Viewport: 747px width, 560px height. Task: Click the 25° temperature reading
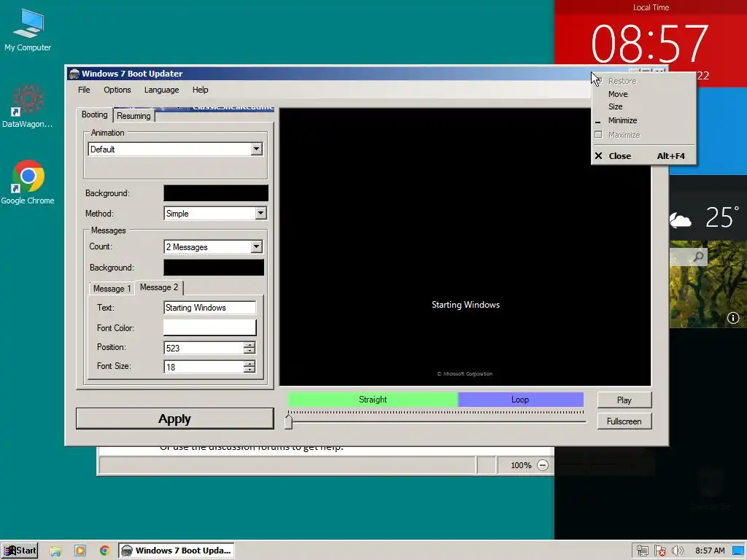[722, 217]
